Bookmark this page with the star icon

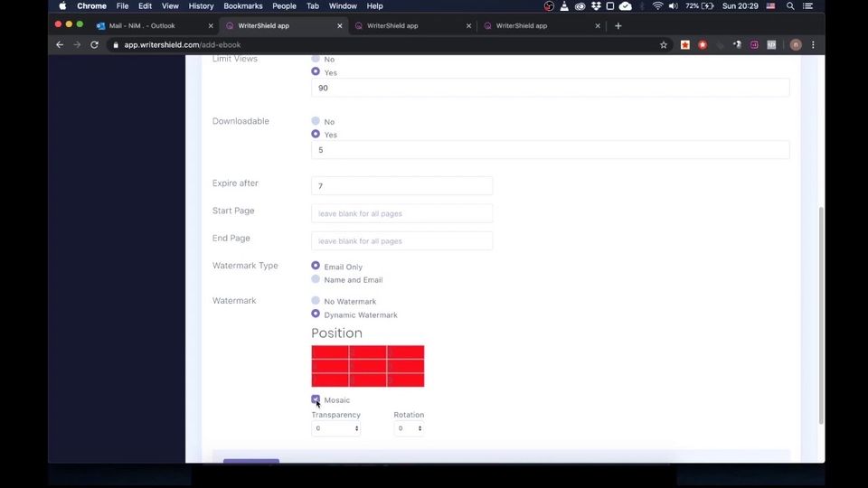point(663,45)
